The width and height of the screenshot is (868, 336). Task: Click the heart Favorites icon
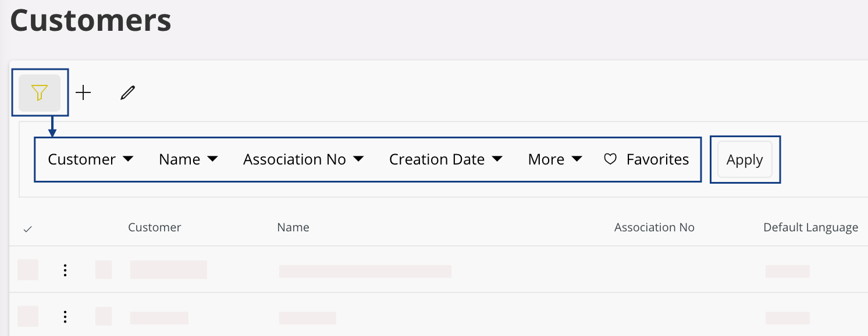coord(610,159)
